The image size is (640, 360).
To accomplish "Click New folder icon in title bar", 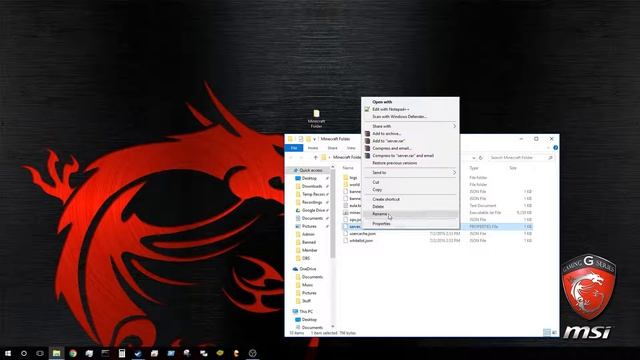I will tap(308, 139).
